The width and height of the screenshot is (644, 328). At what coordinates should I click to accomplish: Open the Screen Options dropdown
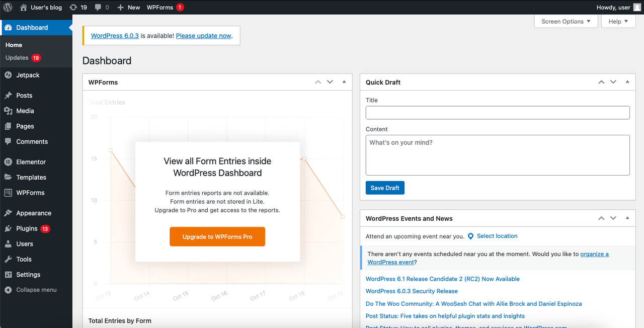[566, 21]
